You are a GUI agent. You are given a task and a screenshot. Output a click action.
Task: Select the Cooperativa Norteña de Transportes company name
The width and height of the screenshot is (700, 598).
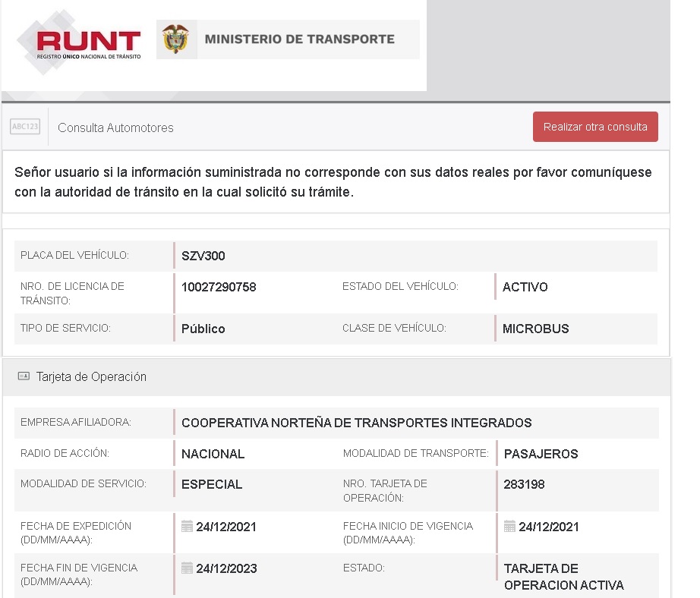coord(356,423)
